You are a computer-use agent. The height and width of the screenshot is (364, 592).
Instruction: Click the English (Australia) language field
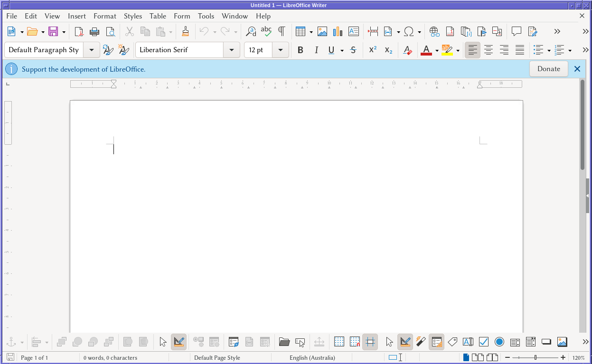tap(312, 358)
